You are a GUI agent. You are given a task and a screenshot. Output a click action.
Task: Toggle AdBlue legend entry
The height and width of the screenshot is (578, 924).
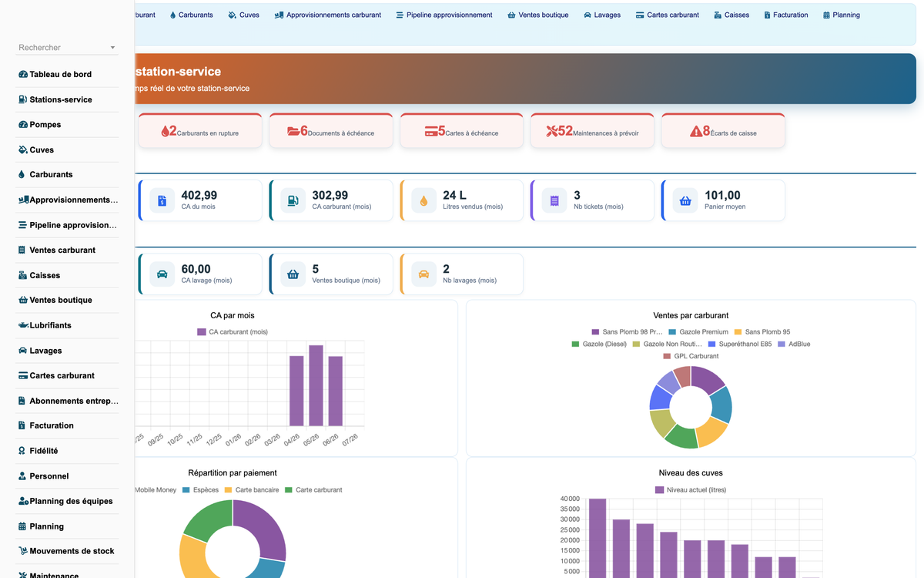click(x=795, y=344)
